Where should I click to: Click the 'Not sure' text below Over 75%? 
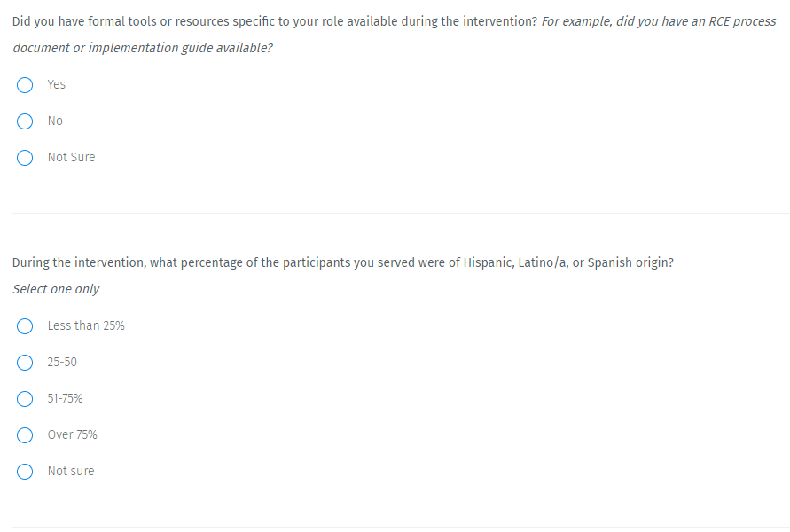click(x=70, y=472)
